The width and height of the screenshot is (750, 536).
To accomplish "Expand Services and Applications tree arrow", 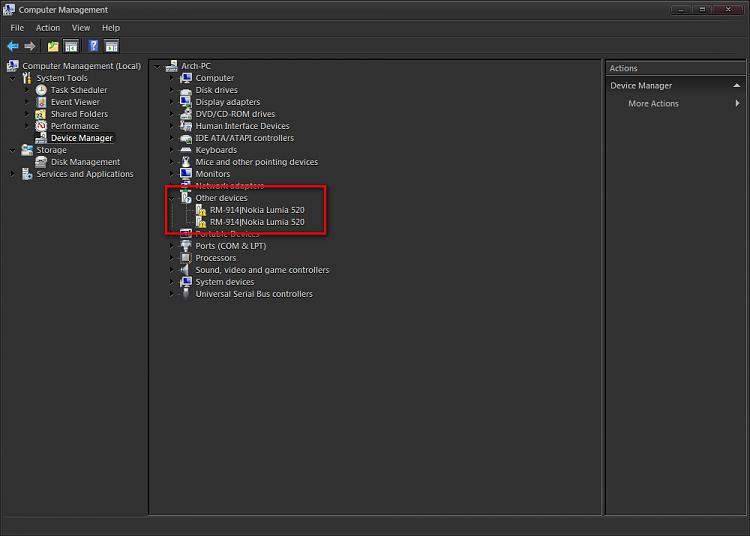I will tap(13, 174).
